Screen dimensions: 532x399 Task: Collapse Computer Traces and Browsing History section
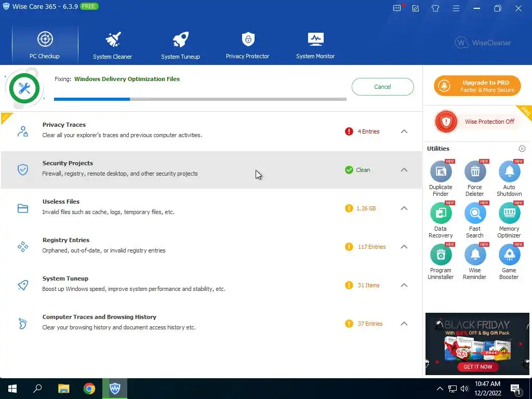coord(404,324)
